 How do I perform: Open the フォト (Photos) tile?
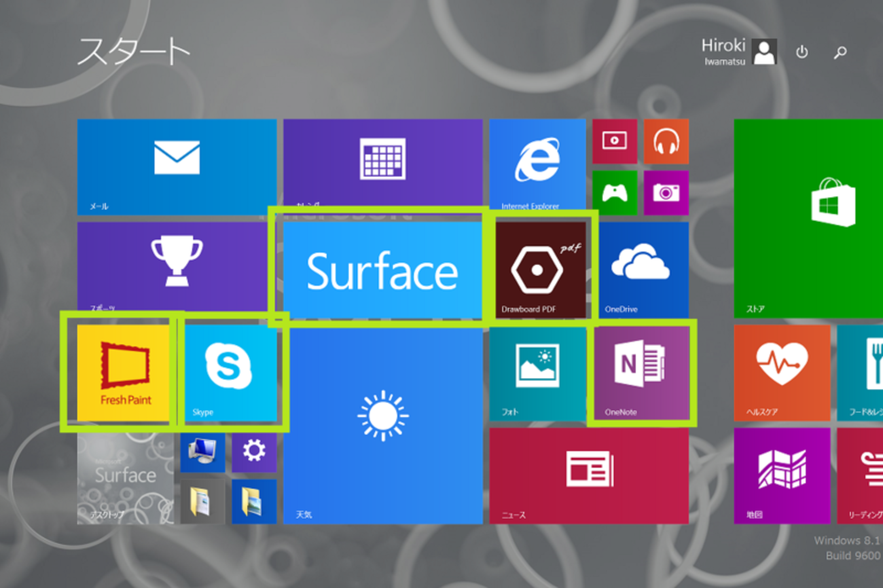click(538, 373)
